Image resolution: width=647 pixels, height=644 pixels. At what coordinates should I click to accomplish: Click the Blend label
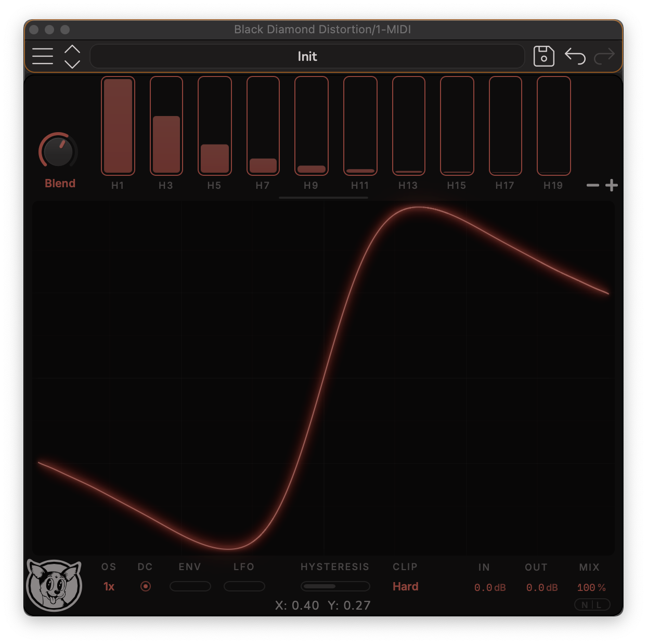coord(60,183)
